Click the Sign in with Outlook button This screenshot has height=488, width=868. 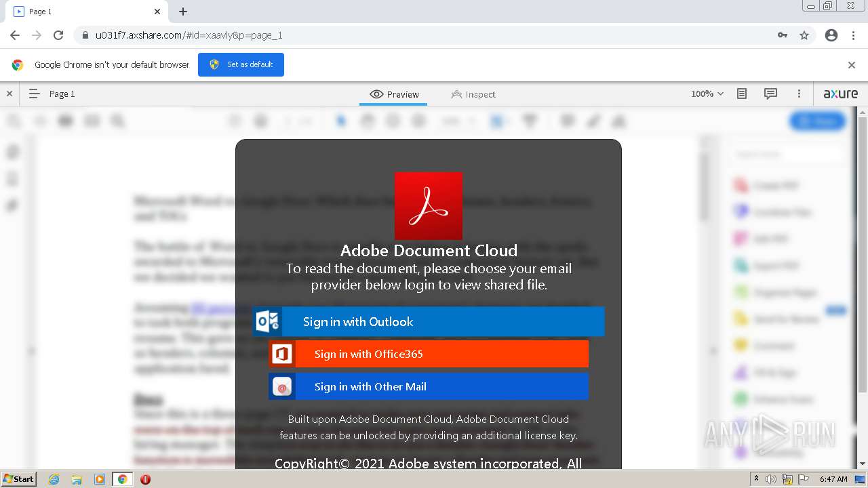pyautogui.click(x=429, y=321)
